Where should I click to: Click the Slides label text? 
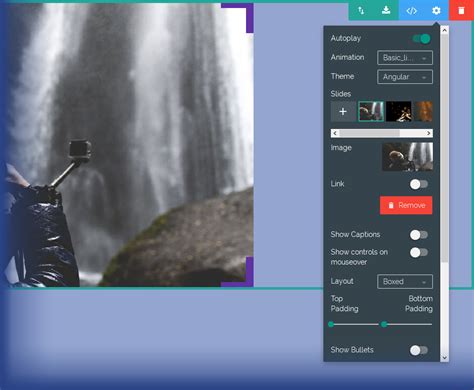(x=341, y=94)
